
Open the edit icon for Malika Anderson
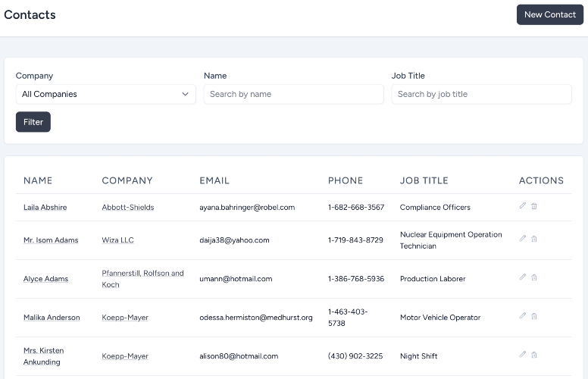[x=522, y=315]
